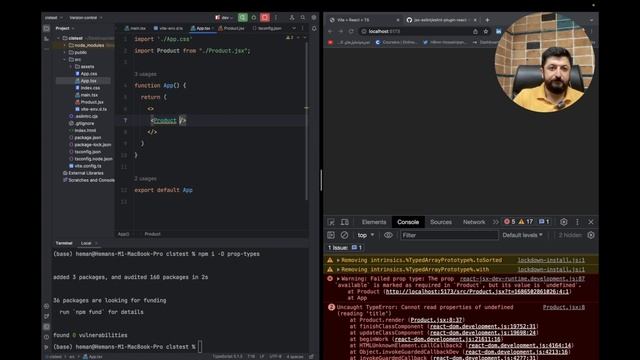Open the Elements tab in DevTools
The image size is (640, 360).
(374, 222)
